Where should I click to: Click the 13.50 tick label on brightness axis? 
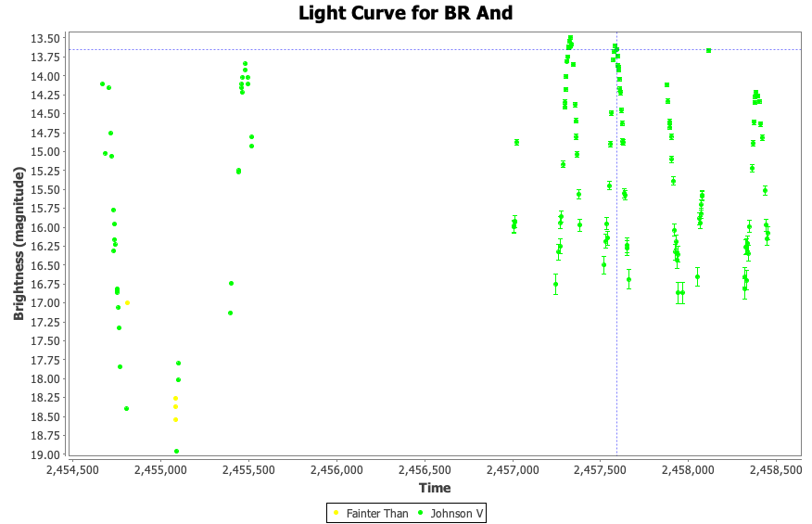coord(45,38)
